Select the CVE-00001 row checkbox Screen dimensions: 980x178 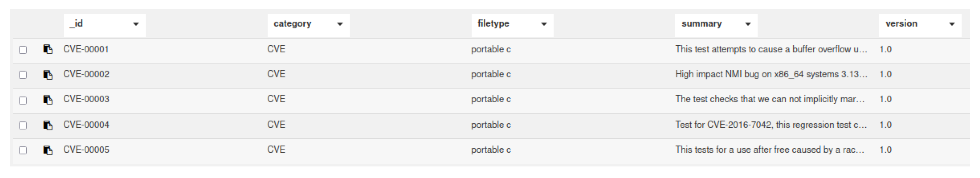(23, 50)
